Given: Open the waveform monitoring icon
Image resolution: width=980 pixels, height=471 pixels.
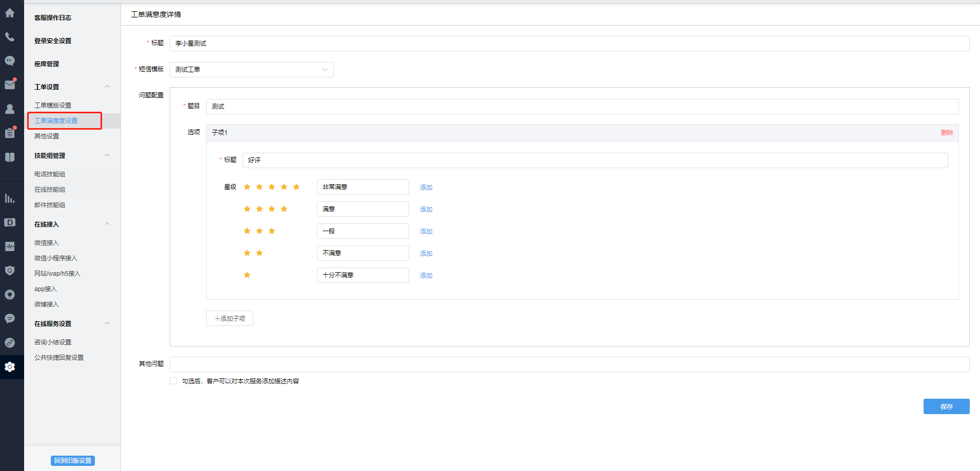Looking at the screenshot, I should pos(10,247).
